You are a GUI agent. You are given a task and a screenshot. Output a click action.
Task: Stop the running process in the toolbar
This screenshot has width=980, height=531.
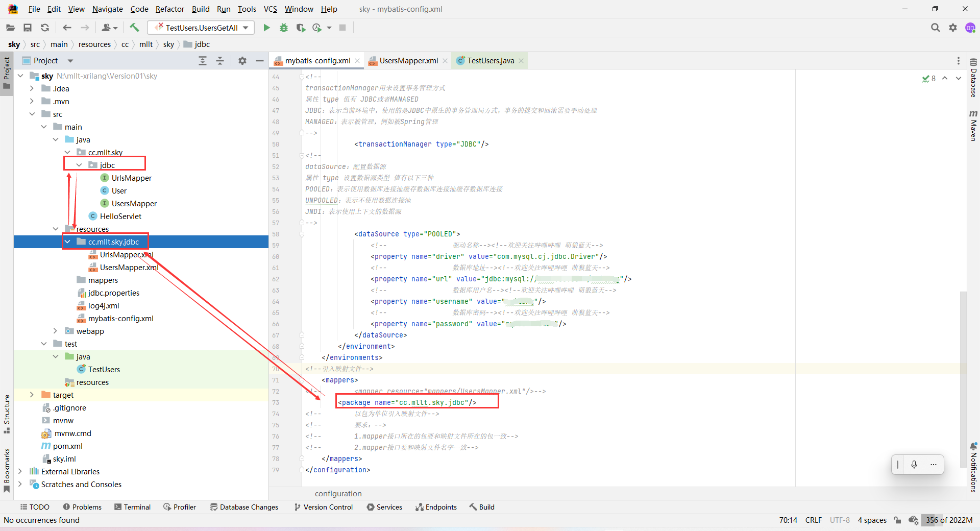[342, 28]
